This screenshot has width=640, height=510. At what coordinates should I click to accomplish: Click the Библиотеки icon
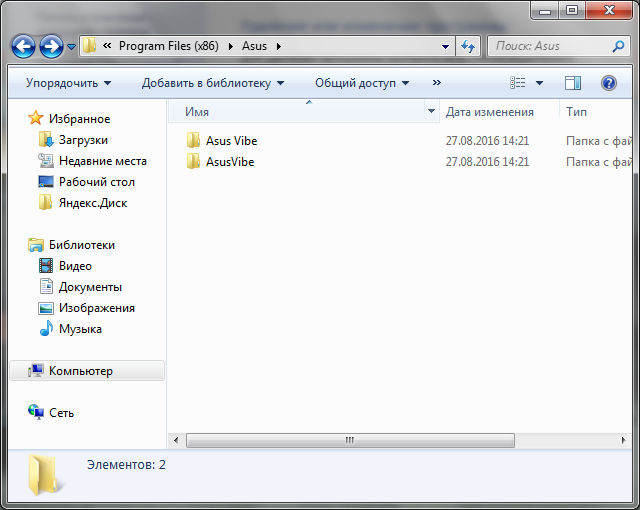(x=36, y=244)
